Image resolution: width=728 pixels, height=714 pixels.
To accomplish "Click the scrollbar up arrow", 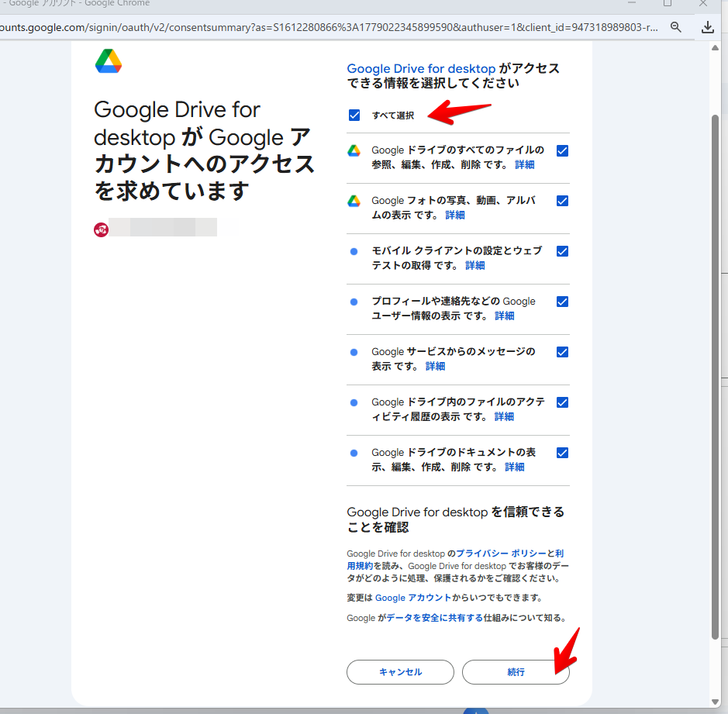I will pos(715,48).
